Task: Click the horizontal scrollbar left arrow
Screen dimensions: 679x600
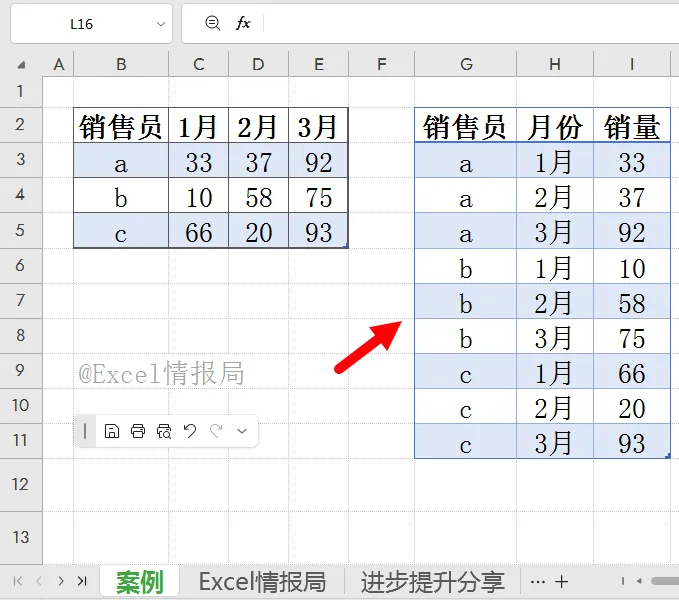Action: click(x=639, y=581)
